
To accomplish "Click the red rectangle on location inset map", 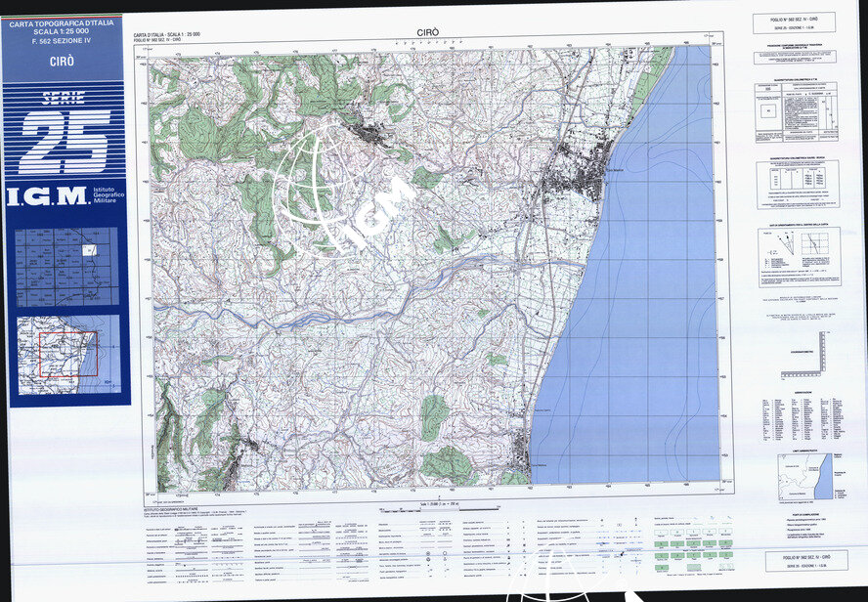I will pos(67,353).
